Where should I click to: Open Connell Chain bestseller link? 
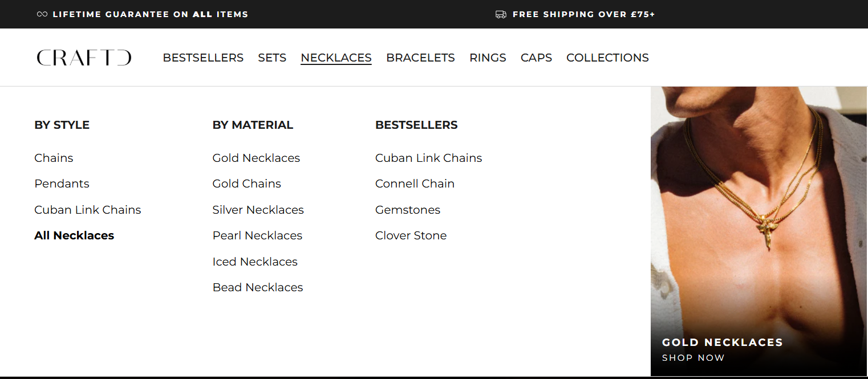(415, 184)
